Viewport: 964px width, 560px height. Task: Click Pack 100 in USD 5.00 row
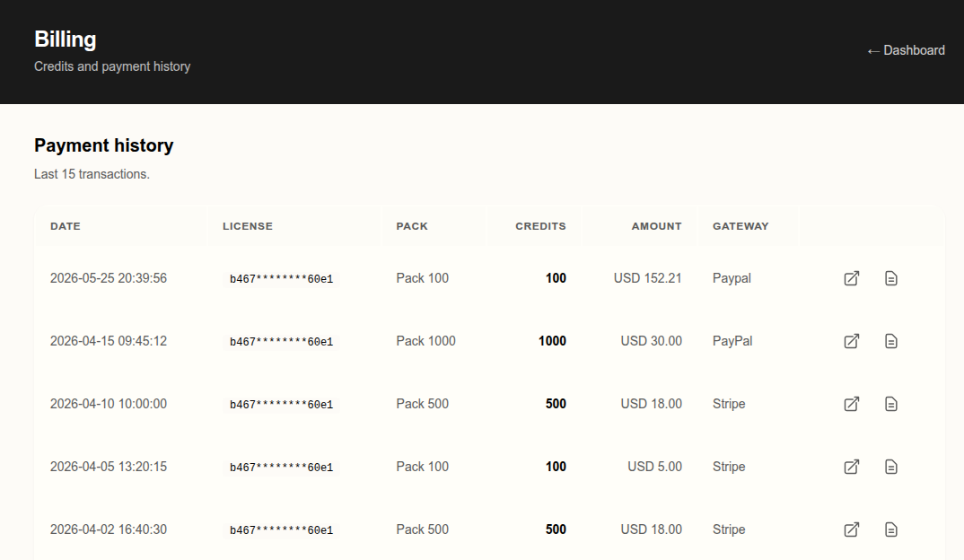[423, 467]
